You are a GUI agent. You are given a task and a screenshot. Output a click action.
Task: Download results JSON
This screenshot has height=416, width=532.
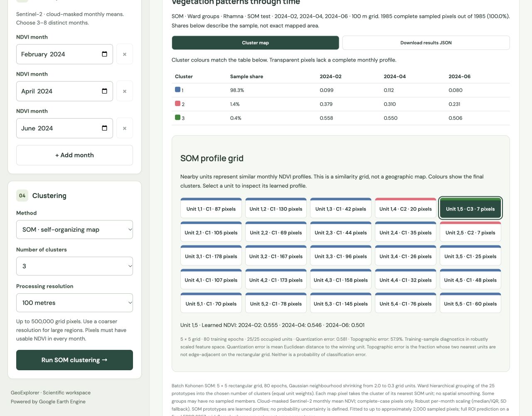(426, 43)
